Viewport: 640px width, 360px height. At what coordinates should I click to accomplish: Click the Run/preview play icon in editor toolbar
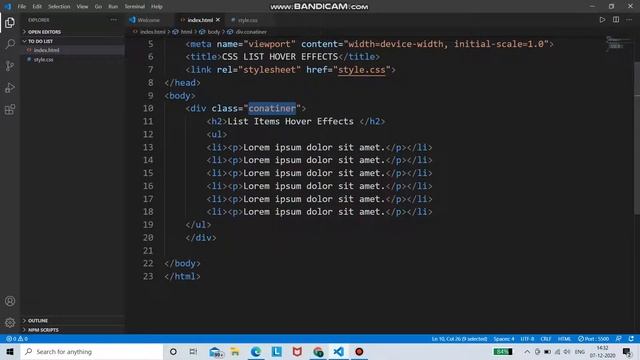coord(602,20)
